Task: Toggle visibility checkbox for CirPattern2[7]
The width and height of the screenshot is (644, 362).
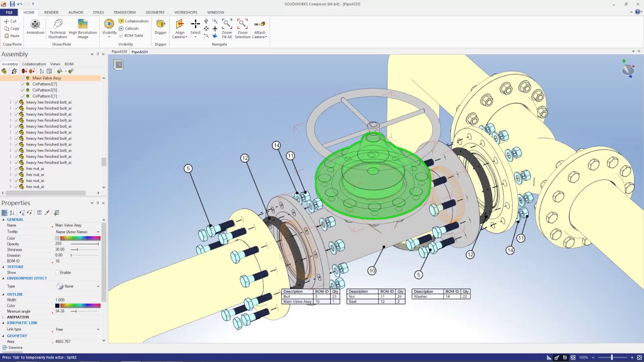Action: click(x=22, y=84)
